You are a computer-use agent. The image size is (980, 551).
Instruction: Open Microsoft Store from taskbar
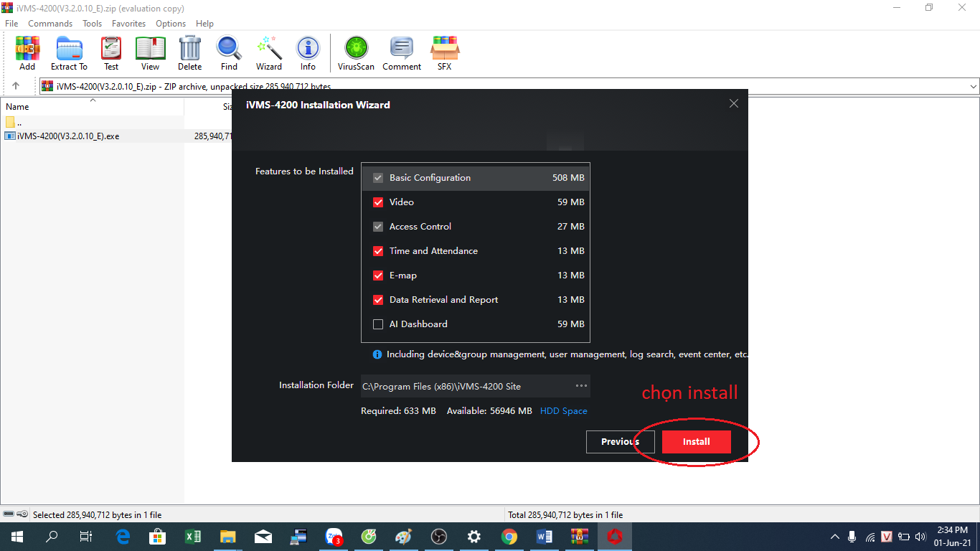[x=157, y=537]
